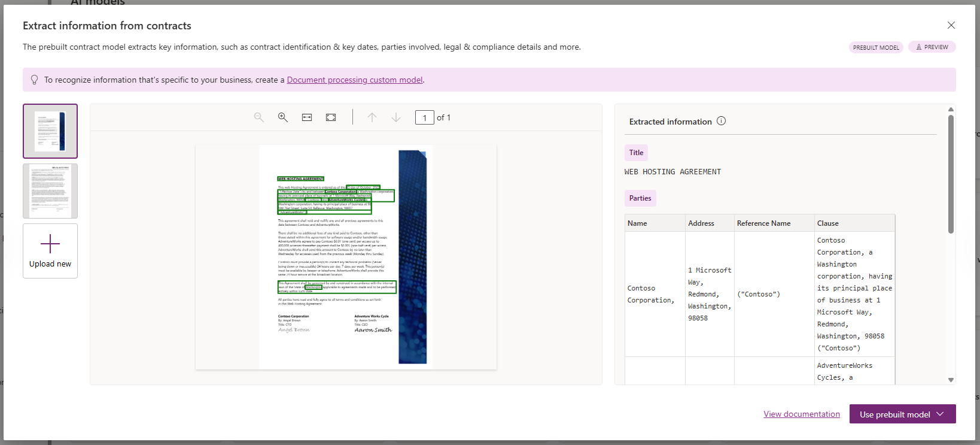Click the Angel Brown signature in document
The height and width of the screenshot is (445, 980).
pos(294,330)
